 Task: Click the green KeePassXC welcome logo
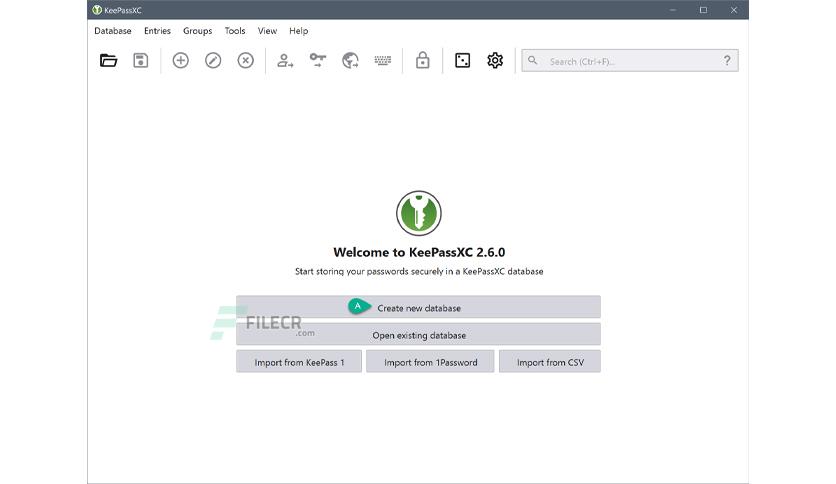pyautogui.click(x=419, y=213)
